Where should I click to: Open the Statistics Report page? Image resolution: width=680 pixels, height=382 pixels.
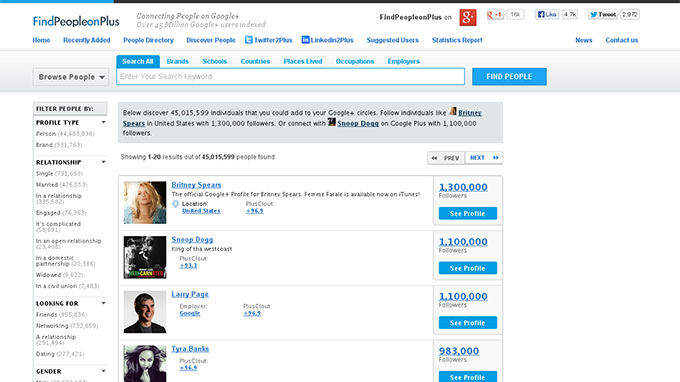(x=457, y=40)
